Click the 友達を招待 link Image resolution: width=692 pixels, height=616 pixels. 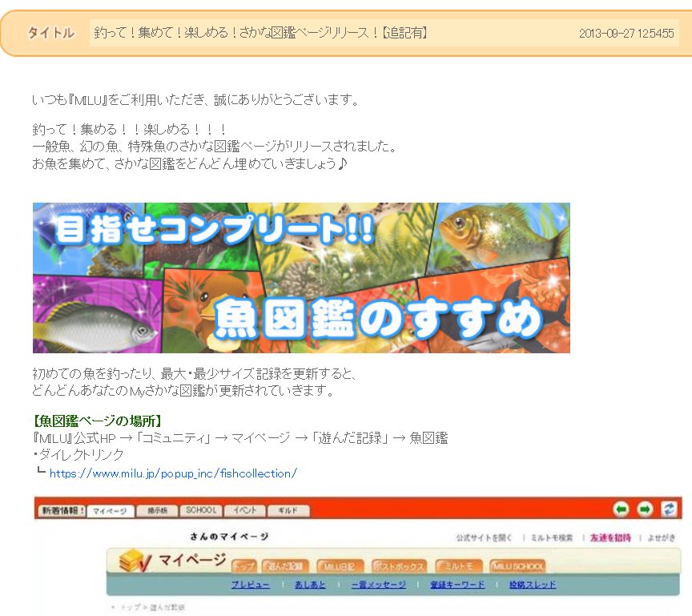[610, 537]
